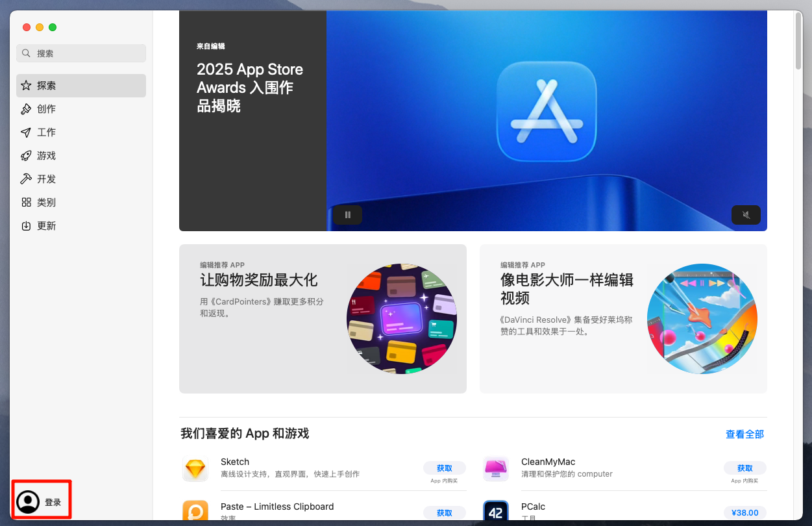Open the CleanMyMac app icon
Image resolution: width=812 pixels, height=526 pixels.
496,469
